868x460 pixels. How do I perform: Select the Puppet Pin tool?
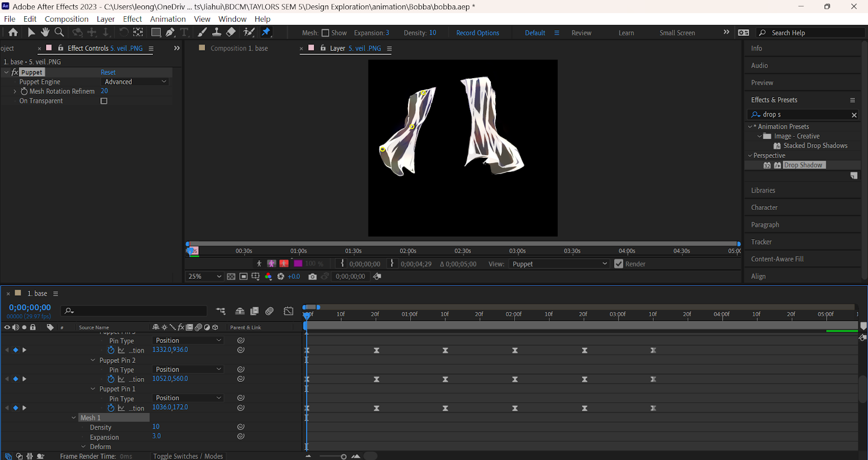[266, 33]
